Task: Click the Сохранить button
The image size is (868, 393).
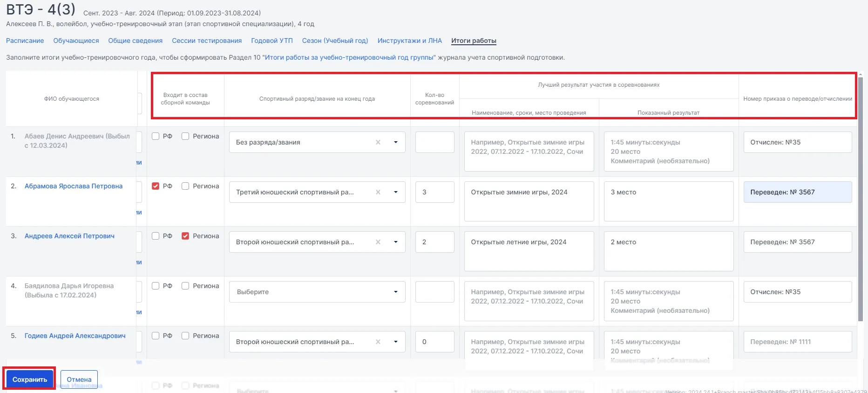Action: pyautogui.click(x=30, y=379)
